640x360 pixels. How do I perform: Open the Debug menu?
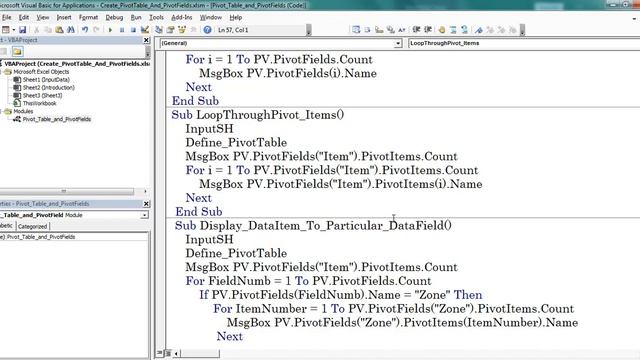(x=114, y=18)
